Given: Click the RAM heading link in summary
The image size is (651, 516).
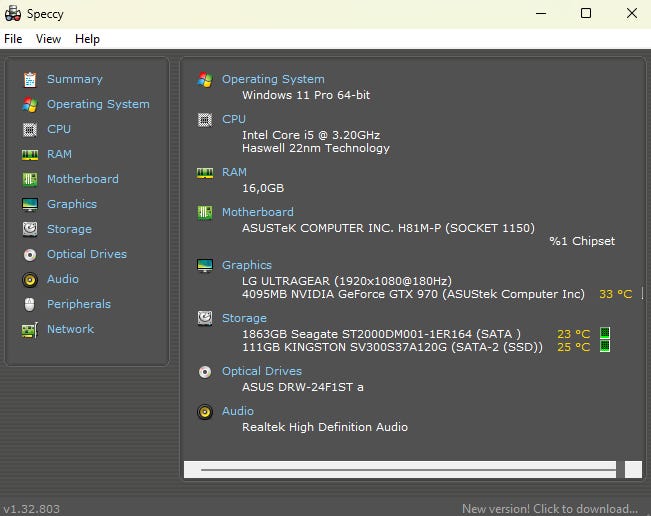Looking at the screenshot, I should tap(234, 172).
